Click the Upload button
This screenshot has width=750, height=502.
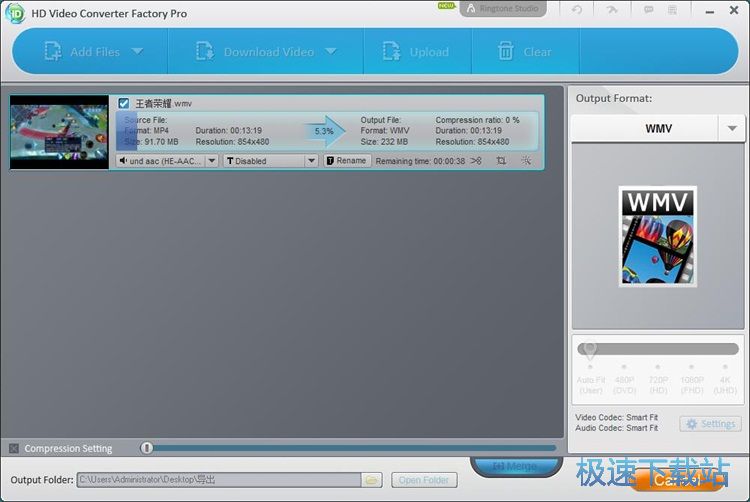click(x=416, y=52)
